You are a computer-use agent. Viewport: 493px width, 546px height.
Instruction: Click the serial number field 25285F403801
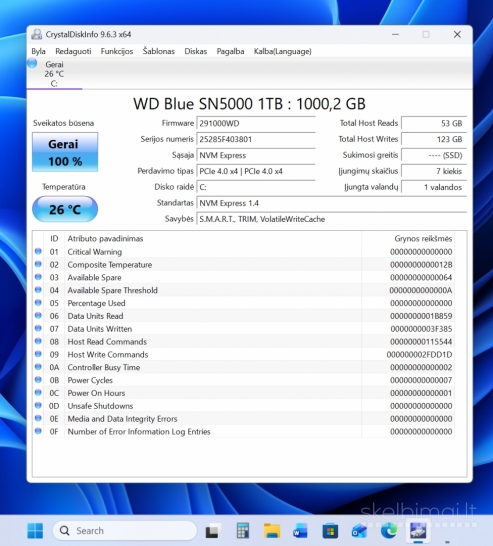(256, 139)
